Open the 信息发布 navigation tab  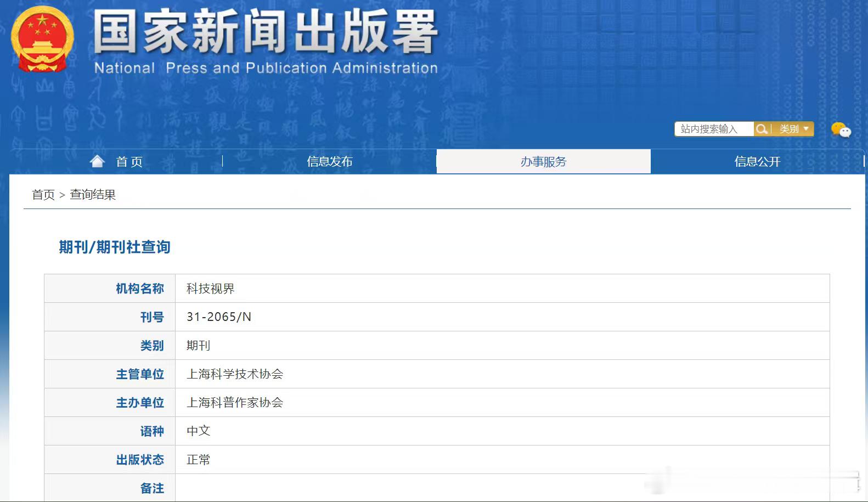tap(329, 162)
